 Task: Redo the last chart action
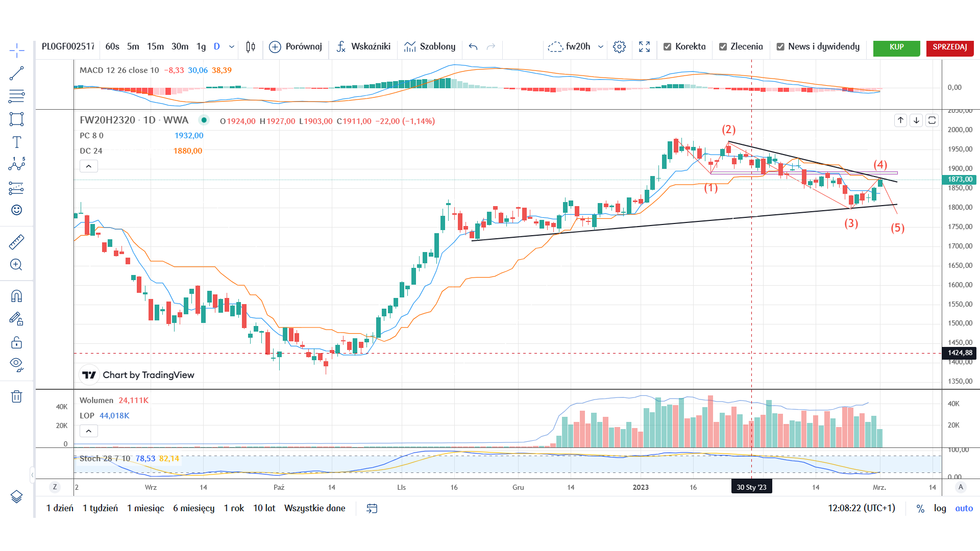coord(491,47)
